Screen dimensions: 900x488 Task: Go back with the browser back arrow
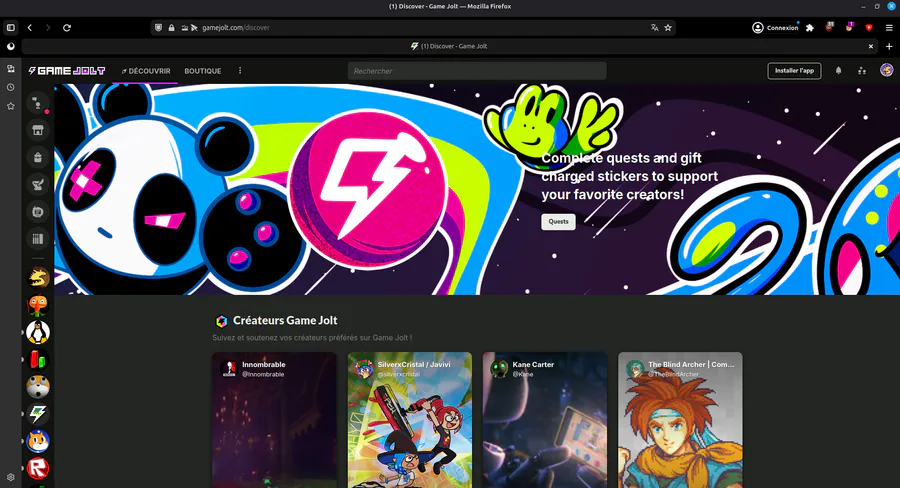pyautogui.click(x=30, y=28)
